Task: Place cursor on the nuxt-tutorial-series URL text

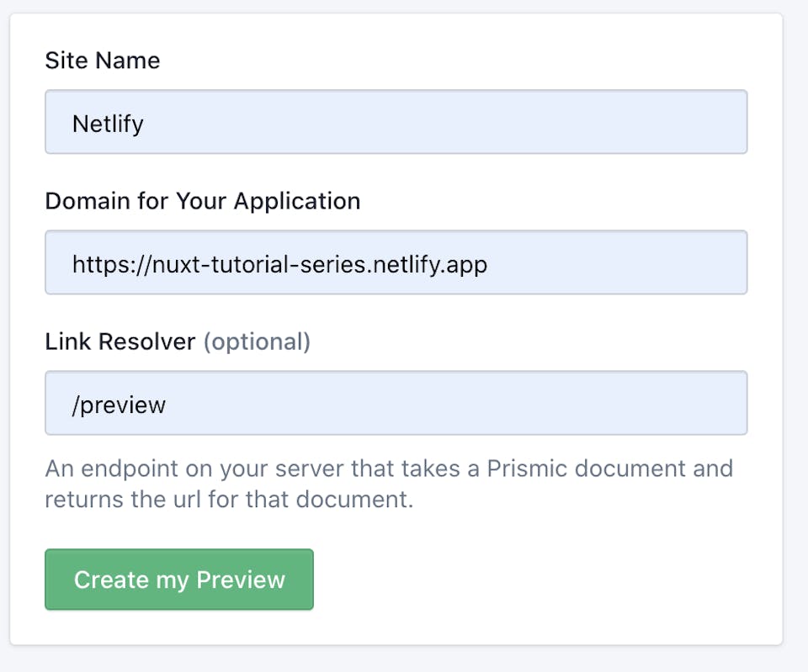Action: [279, 265]
